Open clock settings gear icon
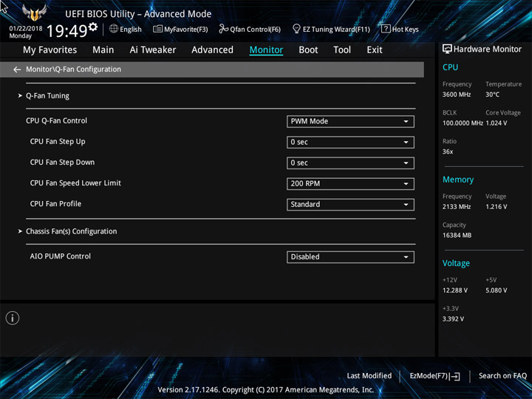The width and height of the screenshot is (532, 399). [93, 27]
